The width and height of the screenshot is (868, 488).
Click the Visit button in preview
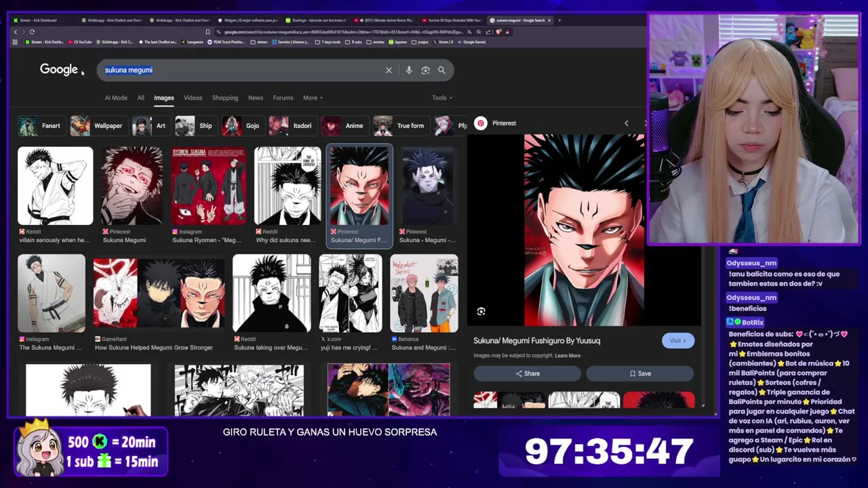coord(678,340)
